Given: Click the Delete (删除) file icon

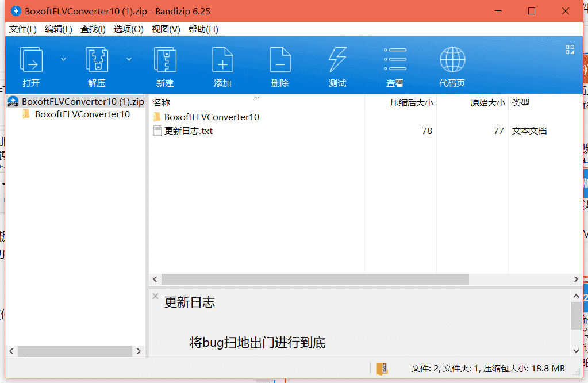Looking at the screenshot, I should (x=280, y=60).
